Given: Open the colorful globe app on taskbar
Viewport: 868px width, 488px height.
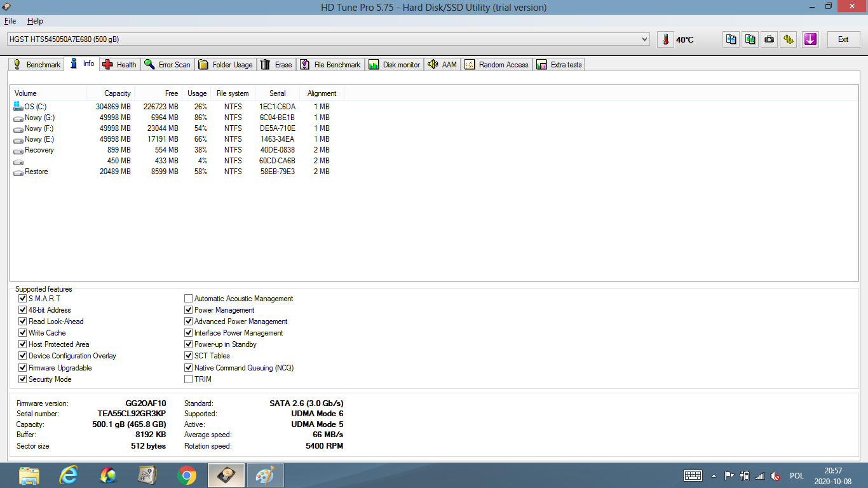Looking at the screenshot, I should [x=108, y=475].
